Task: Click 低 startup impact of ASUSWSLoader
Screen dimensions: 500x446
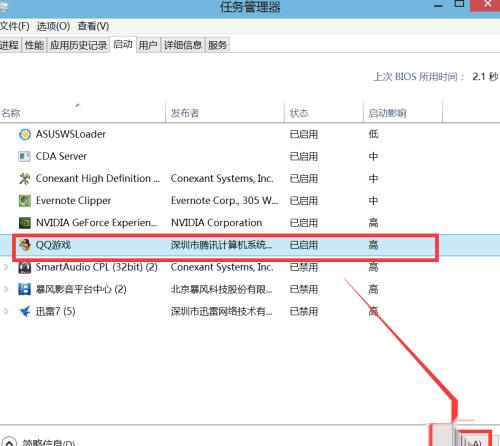Action: point(373,134)
